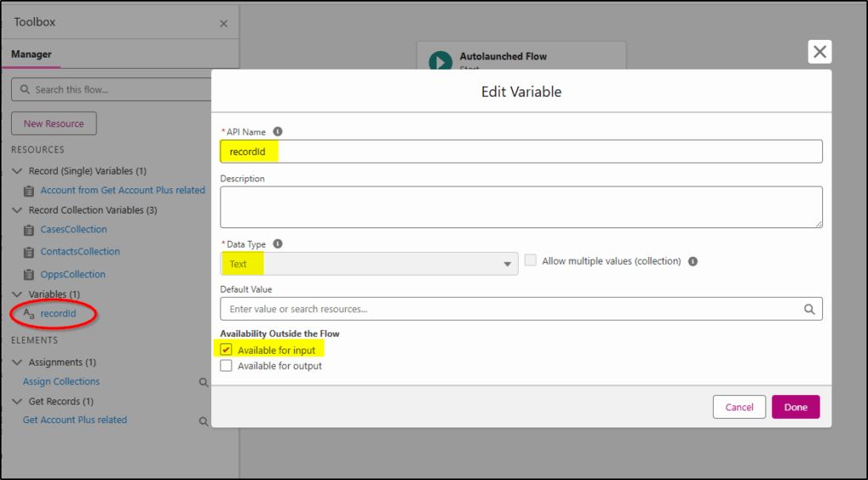This screenshot has width=868, height=480.
Task: Open the ContactsCollection resource
Action: click(x=81, y=251)
